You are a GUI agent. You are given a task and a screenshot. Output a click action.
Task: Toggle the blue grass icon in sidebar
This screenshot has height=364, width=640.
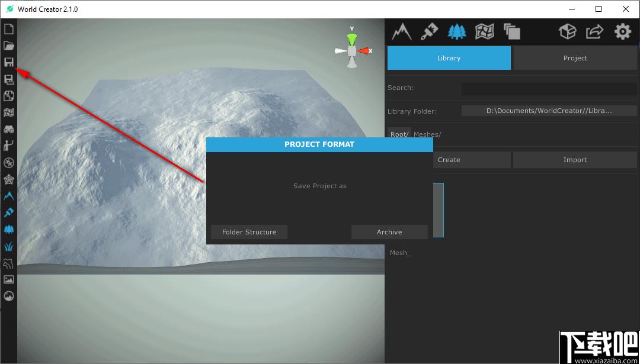8,246
